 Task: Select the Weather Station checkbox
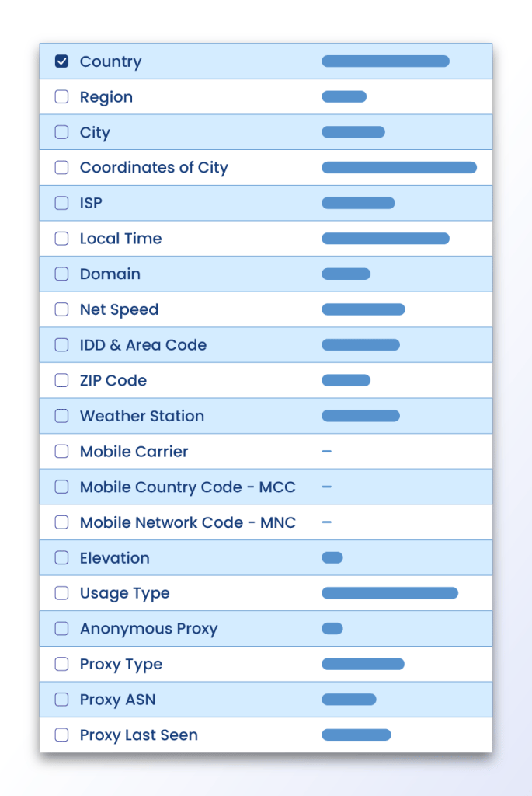click(x=61, y=416)
